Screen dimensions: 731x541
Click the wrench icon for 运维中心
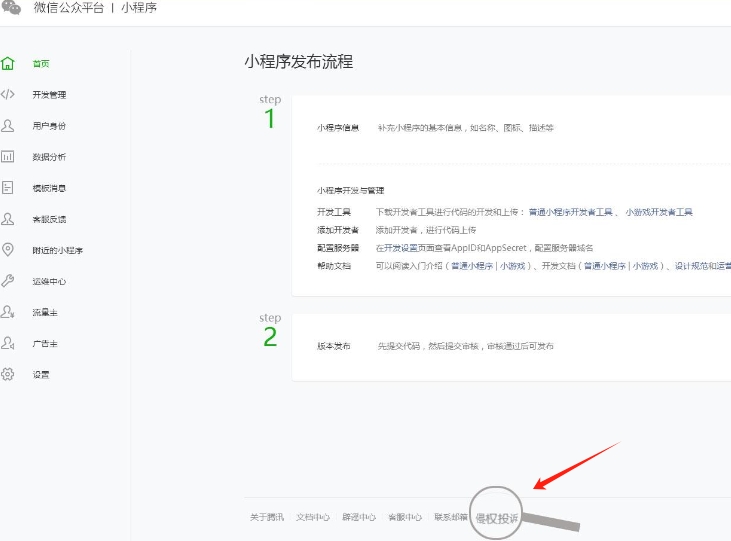coord(8,281)
